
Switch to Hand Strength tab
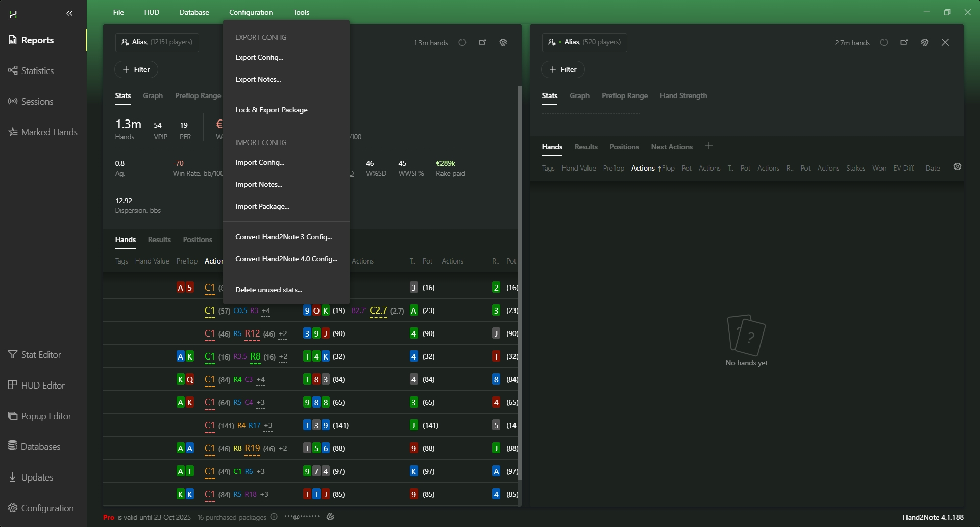click(683, 96)
